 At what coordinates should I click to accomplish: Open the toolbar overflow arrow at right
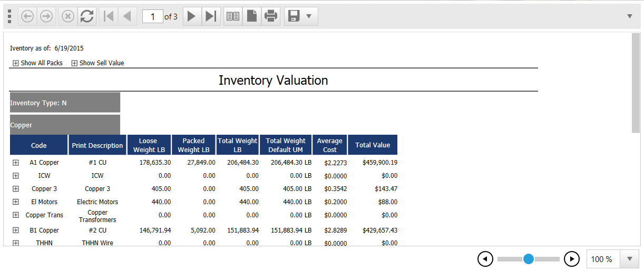point(629,16)
